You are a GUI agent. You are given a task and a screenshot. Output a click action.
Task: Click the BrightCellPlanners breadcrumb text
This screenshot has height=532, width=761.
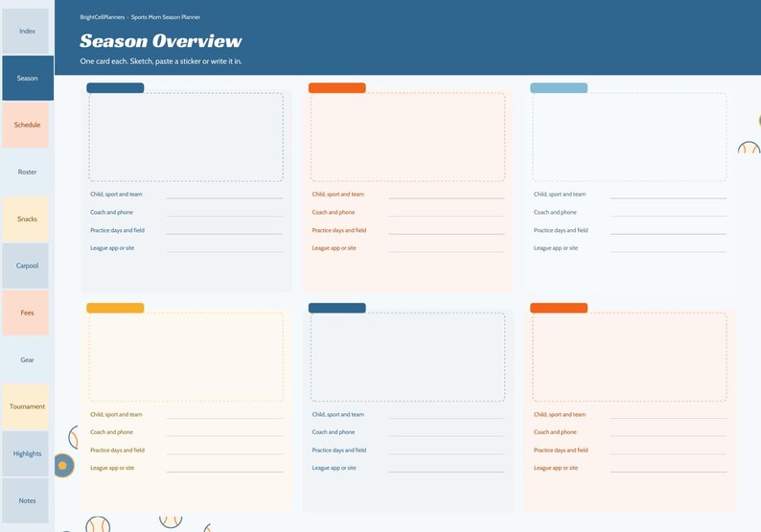(103, 17)
